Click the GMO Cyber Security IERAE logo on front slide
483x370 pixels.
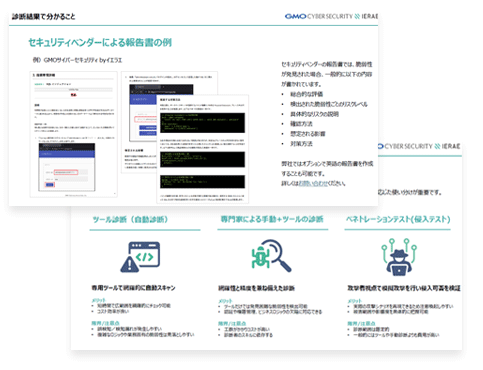[x=331, y=16]
